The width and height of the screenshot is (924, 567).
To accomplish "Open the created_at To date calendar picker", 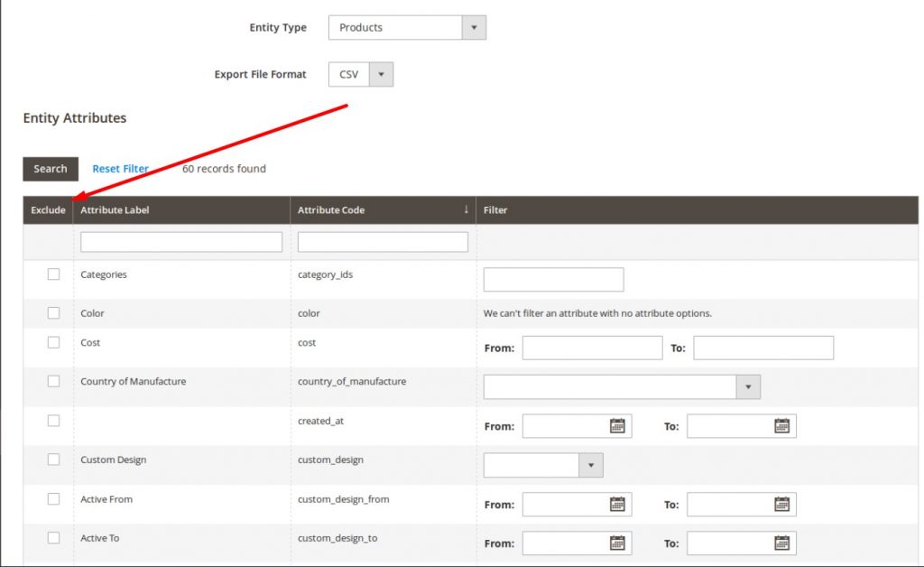I will 782,425.
